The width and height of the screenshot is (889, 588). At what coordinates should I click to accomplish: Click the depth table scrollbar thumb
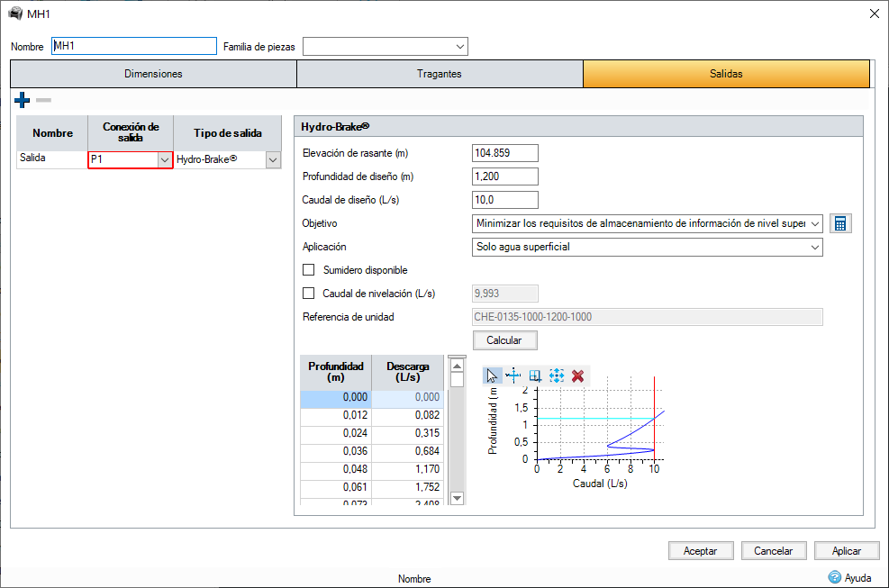(x=457, y=380)
